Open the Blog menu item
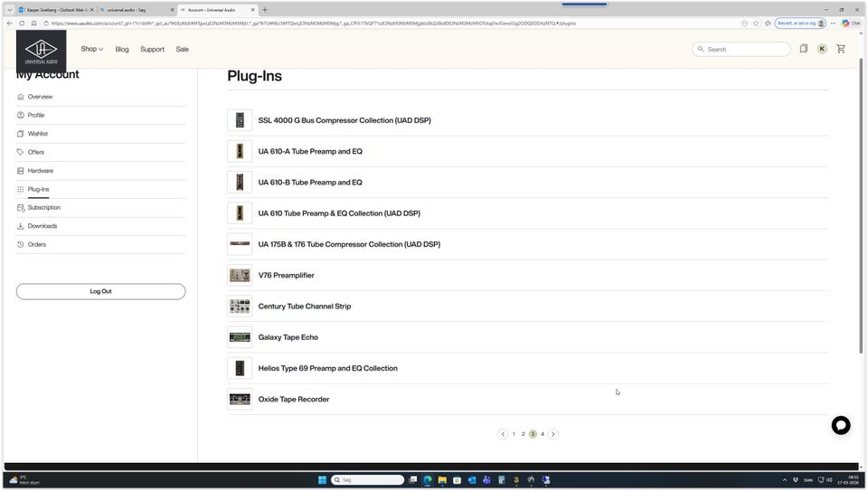Viewport: 868px width, 491px height. (x=122, y=49)
